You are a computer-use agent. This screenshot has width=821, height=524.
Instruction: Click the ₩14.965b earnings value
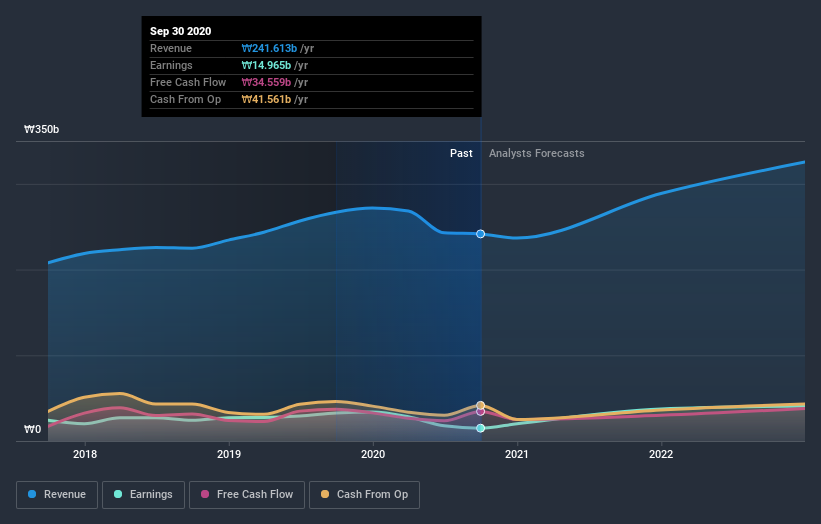[266, 65]
